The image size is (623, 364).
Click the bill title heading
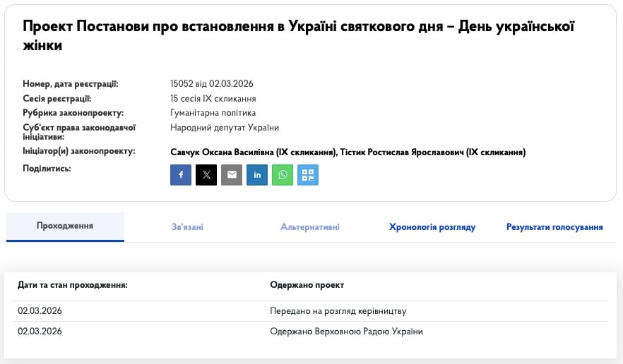click(298, 35)
